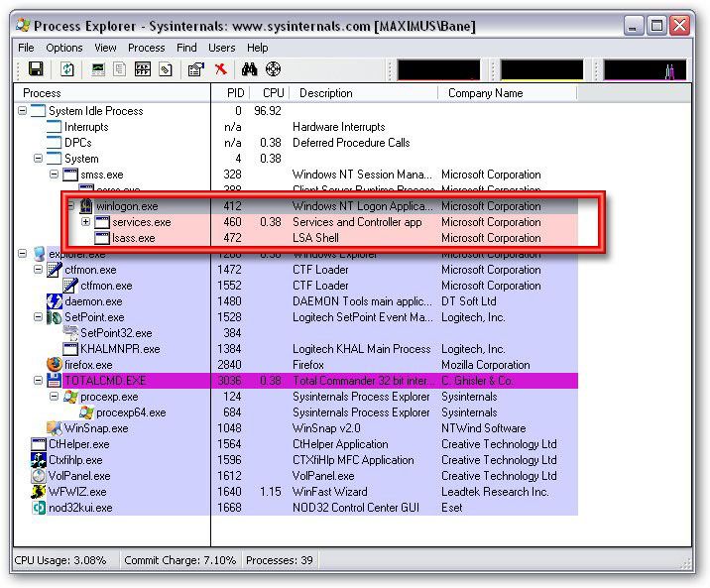Open the Properties toolbar icon
The width and height of the screenshot is (710, 588).
pos(195,69)
